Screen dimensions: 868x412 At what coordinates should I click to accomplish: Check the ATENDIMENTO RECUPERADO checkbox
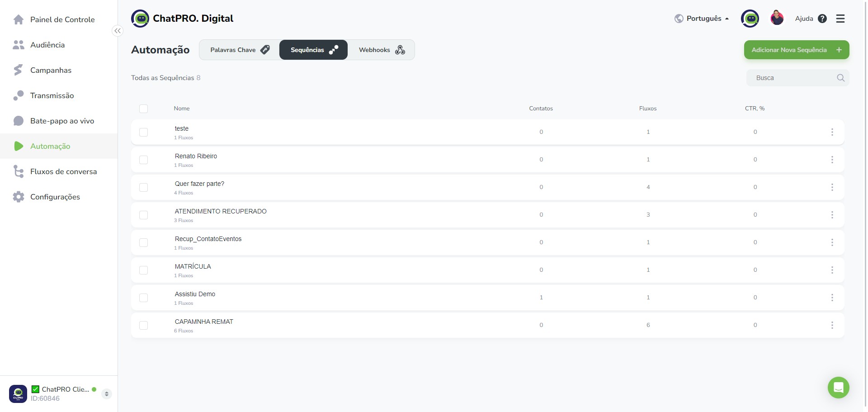(x=144, y=215)
